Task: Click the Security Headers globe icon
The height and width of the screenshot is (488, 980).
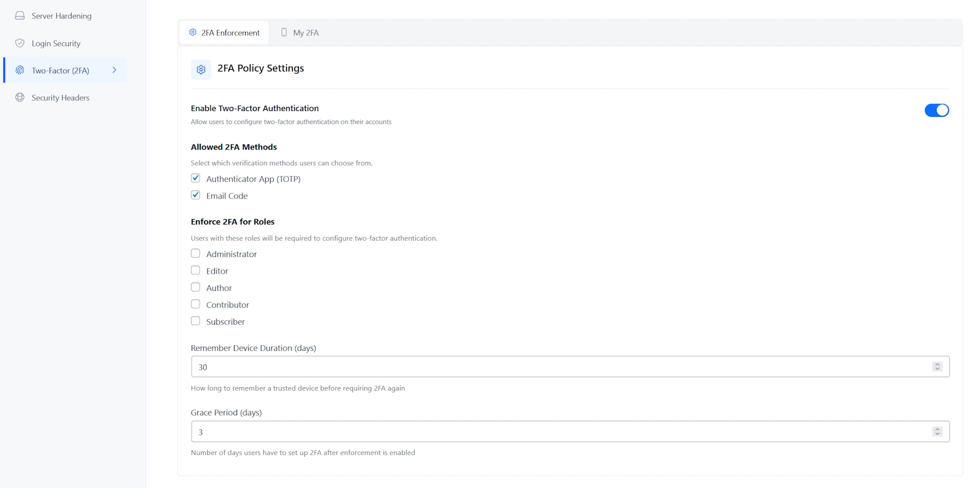Action: point(20,97)
